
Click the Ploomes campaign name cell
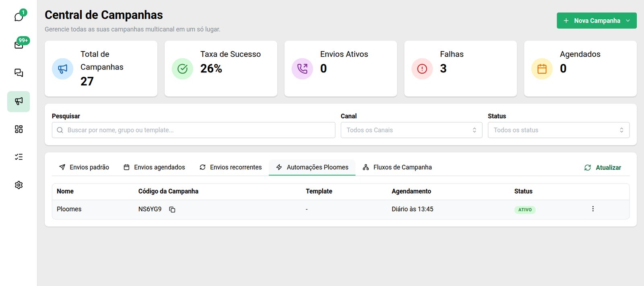69,209
